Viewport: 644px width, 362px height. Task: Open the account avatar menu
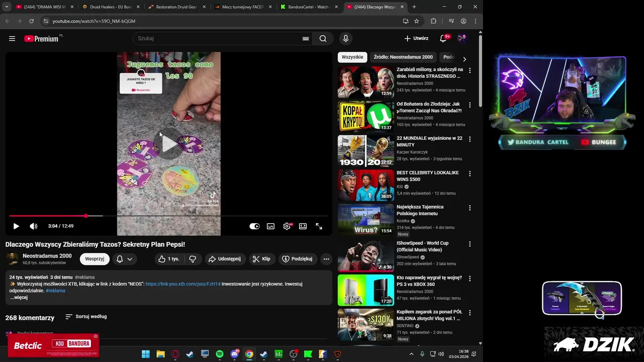pyautogui.click(x=462, y=39)
